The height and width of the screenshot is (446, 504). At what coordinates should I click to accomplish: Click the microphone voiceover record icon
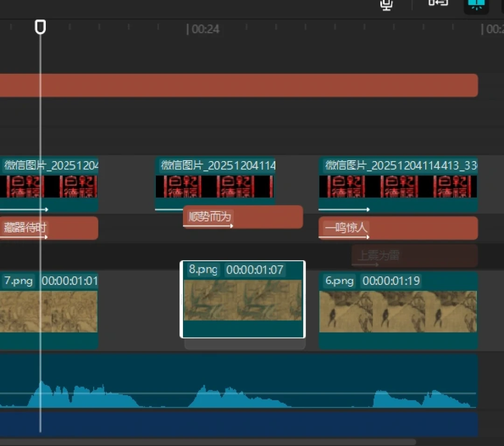tap(386, 5)
